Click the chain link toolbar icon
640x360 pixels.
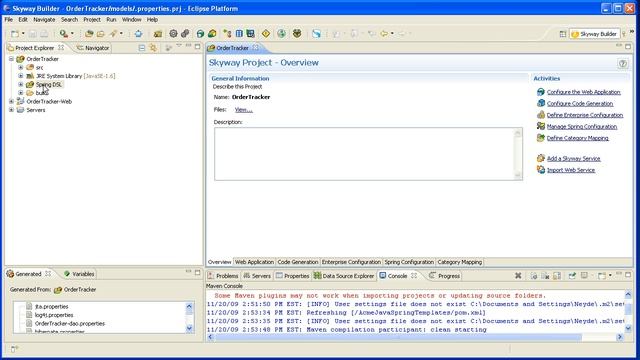click(x=185, y=34)
